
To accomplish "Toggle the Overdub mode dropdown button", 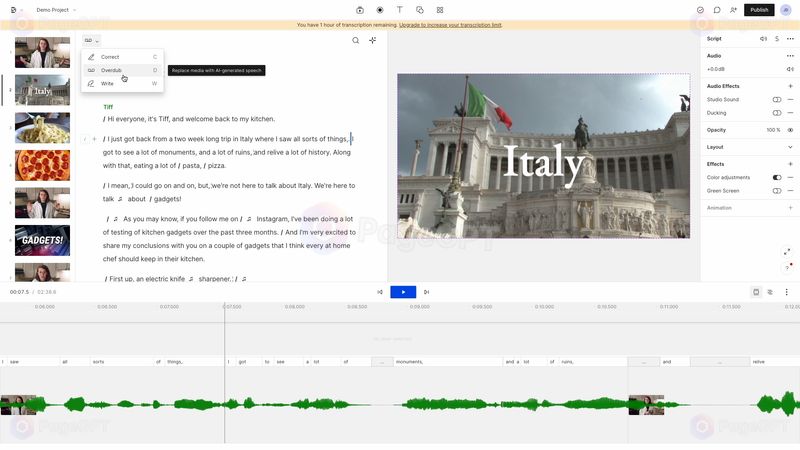I will pyautogui.click(x=91, y=40).
